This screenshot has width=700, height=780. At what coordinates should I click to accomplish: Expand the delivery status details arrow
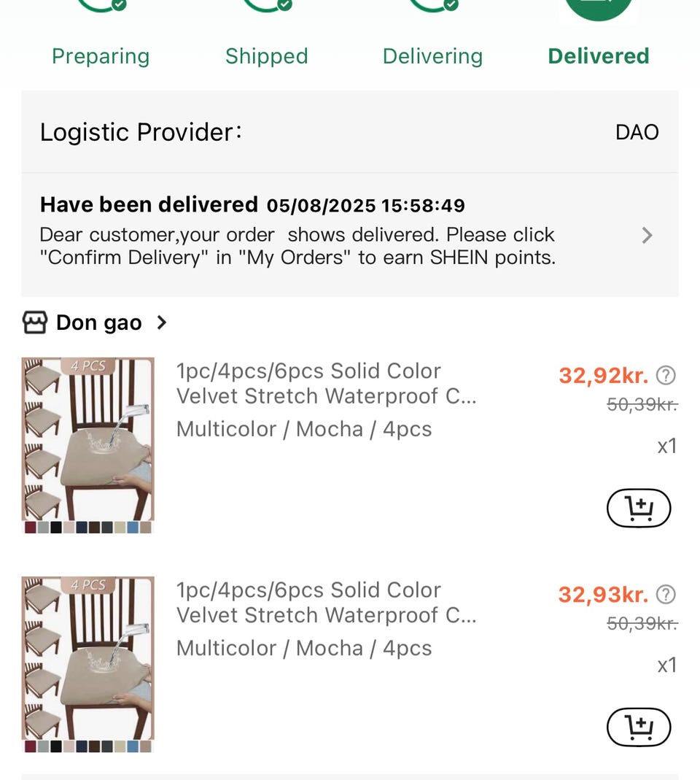coord(647,235)
